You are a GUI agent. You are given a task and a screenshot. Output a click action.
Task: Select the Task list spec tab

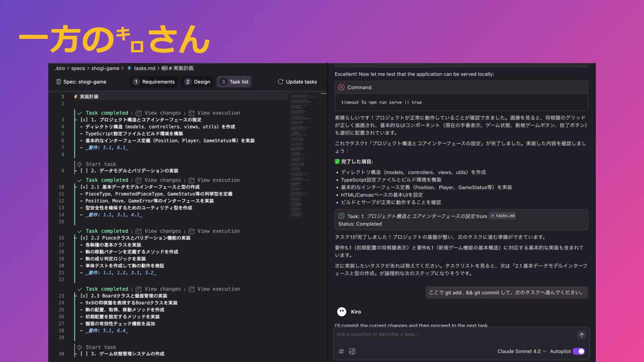(x=234, y=82)
